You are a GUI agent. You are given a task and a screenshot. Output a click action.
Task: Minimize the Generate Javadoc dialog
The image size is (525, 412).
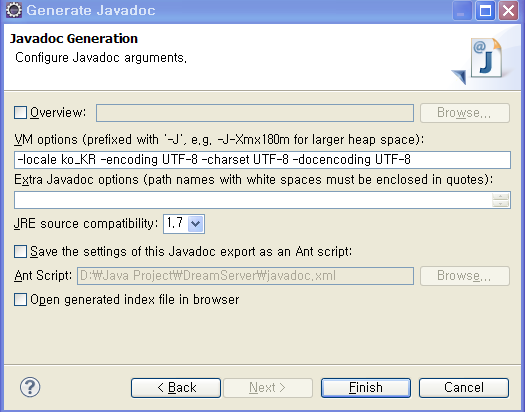(462, 11)
